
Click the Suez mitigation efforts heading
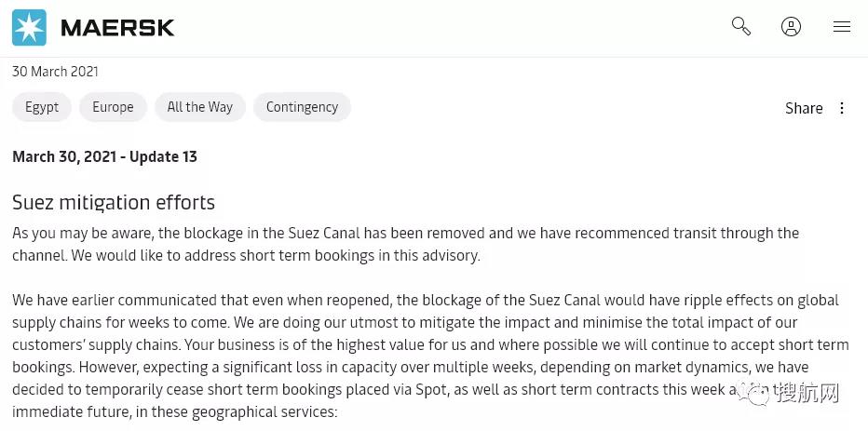[114, 202]
